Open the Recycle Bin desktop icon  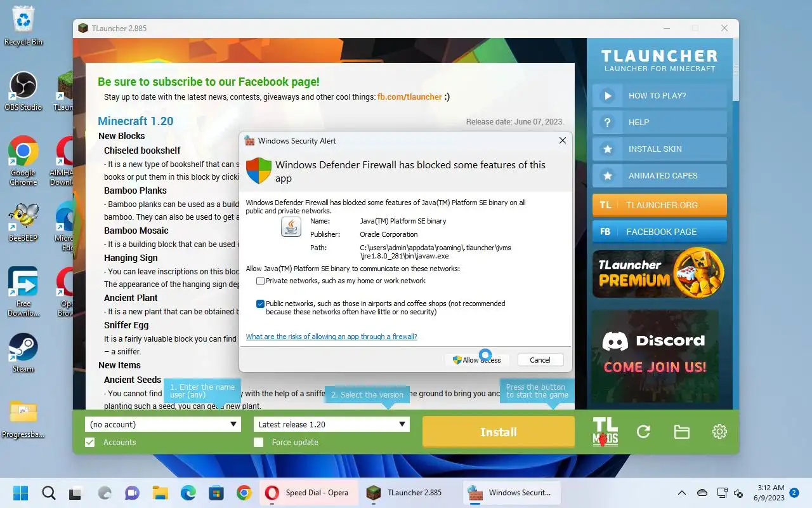[x=23, y=25]
